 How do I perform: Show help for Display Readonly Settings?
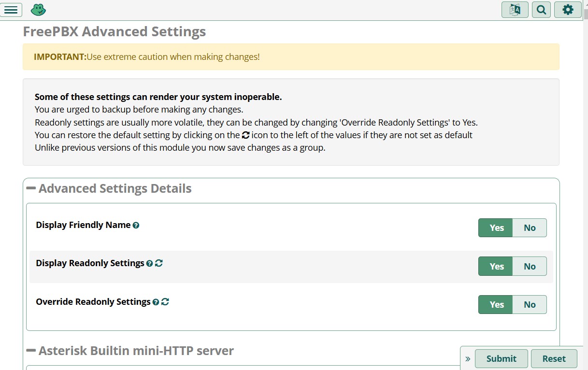(x=149, y=264)
